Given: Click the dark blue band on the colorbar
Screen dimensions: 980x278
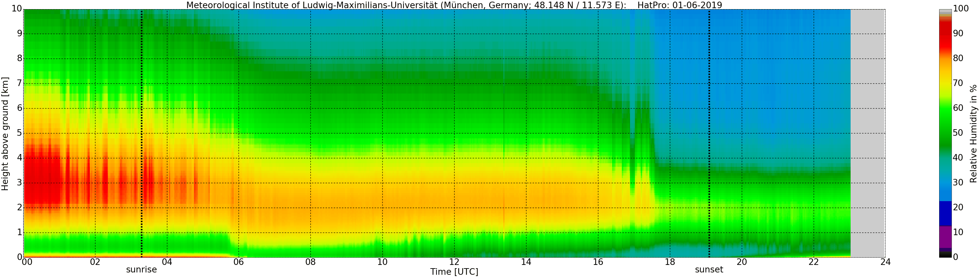Looking at the screenshot, I should [x=945, y=213].
